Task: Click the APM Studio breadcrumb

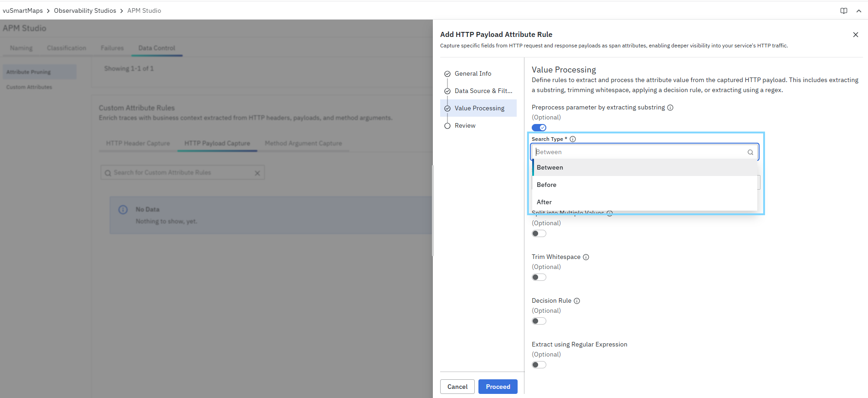Action: point(144,11)
